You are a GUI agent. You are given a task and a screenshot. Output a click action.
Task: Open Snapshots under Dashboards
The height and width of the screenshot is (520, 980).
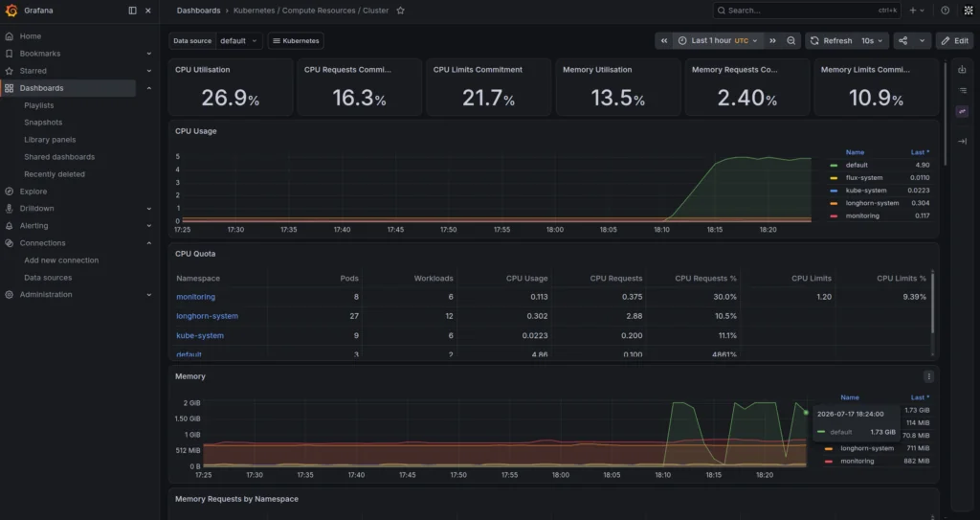click(43, 122)
